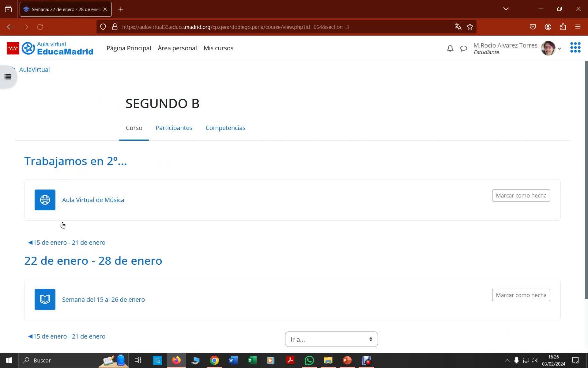Mark Aula Virtual de Música as done
This screenshot has width=588, height=368.
521,196
